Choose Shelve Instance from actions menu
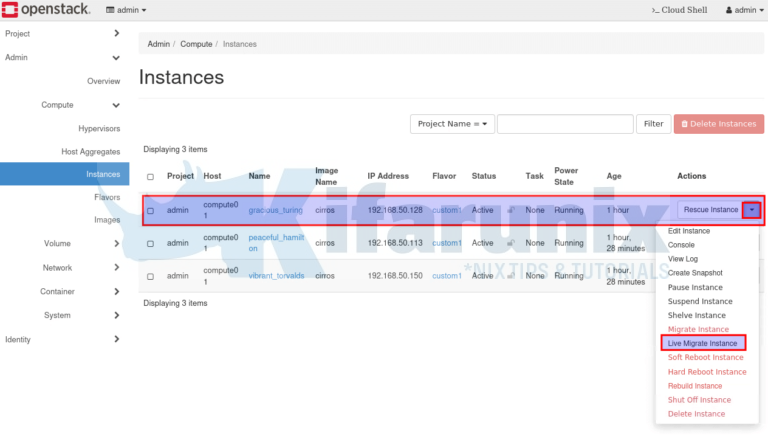This screenshot has width=768, height=439. pos(696,315)
